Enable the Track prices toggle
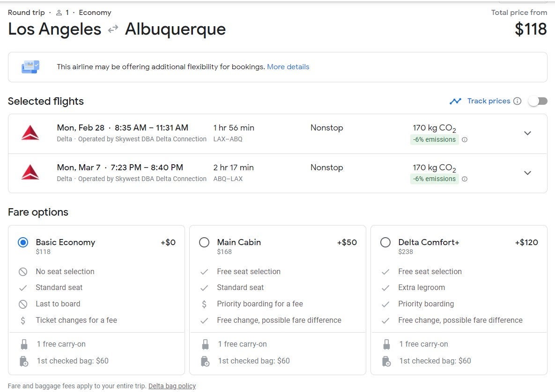This screenshot has height=392, width=555. [x=538, y=101]
